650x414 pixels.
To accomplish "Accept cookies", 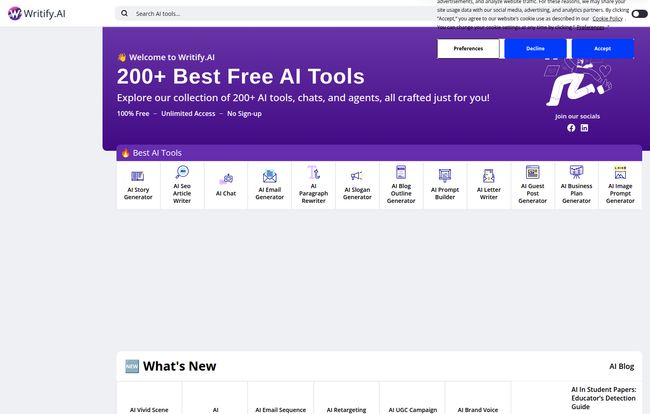I will (x=602, y=48).
